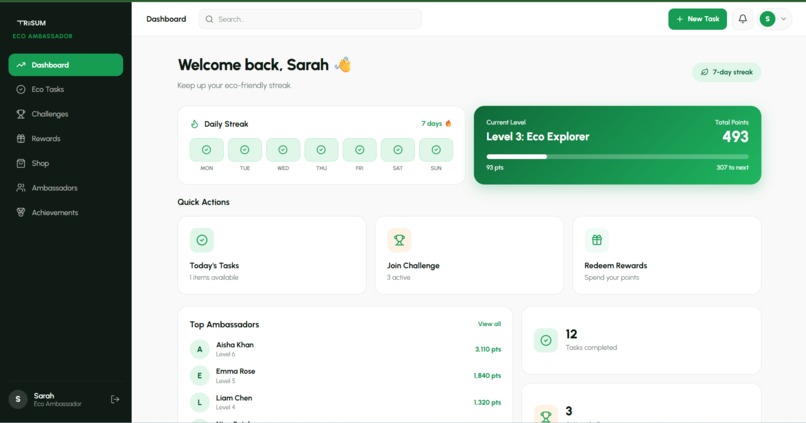
Task: Open the notifications bell
Action: coord(743,19)
